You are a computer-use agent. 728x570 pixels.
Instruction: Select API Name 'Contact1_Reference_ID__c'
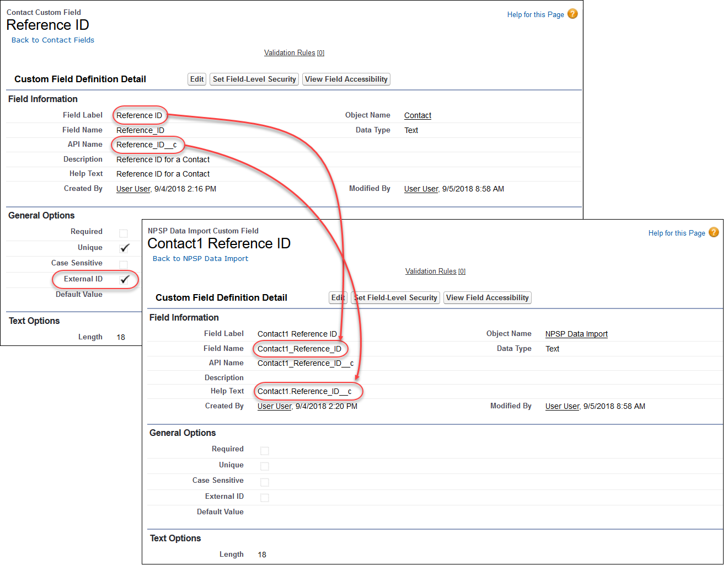(306, 363)
